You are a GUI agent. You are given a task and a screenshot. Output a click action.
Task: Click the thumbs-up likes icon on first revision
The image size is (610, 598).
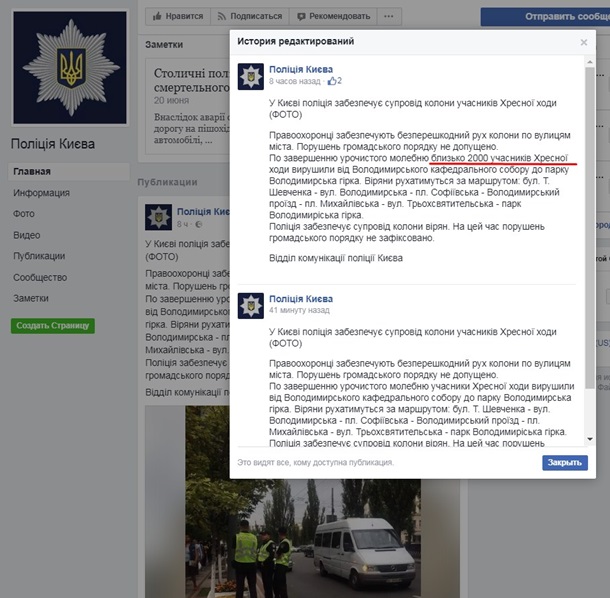332,81
